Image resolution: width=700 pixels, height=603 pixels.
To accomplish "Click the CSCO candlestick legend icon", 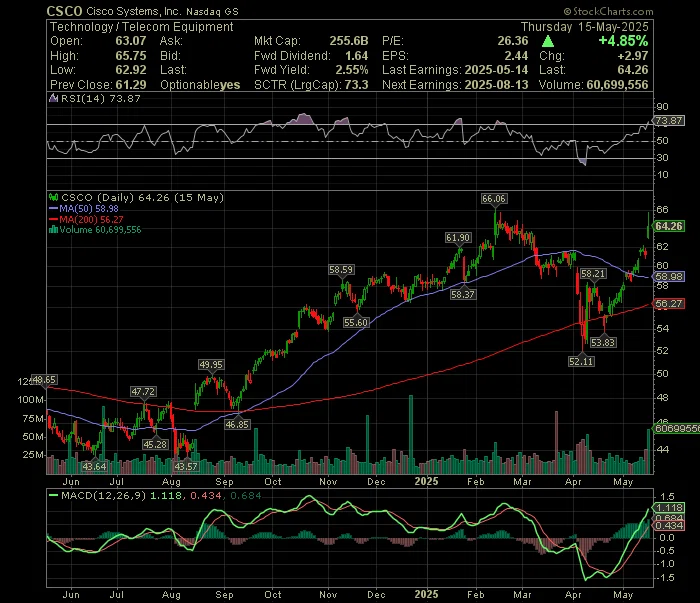I will pyautogui.click(x=53, y=197).
